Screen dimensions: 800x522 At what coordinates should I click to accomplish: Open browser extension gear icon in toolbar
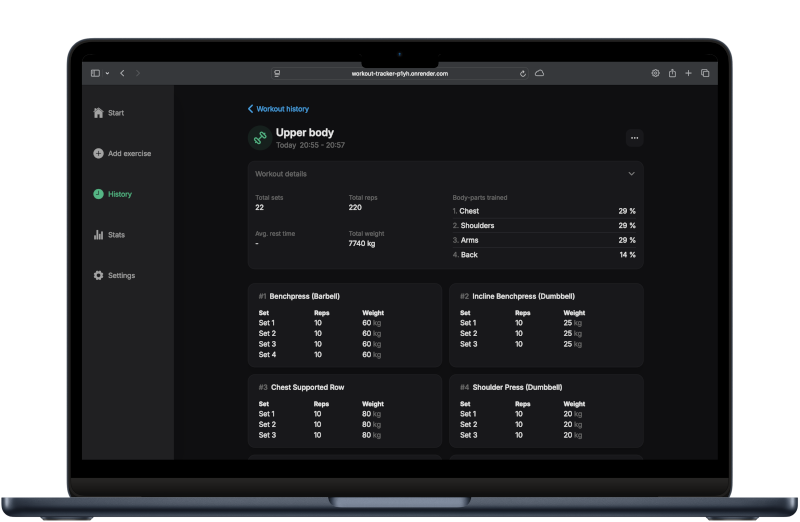[656, 73]
